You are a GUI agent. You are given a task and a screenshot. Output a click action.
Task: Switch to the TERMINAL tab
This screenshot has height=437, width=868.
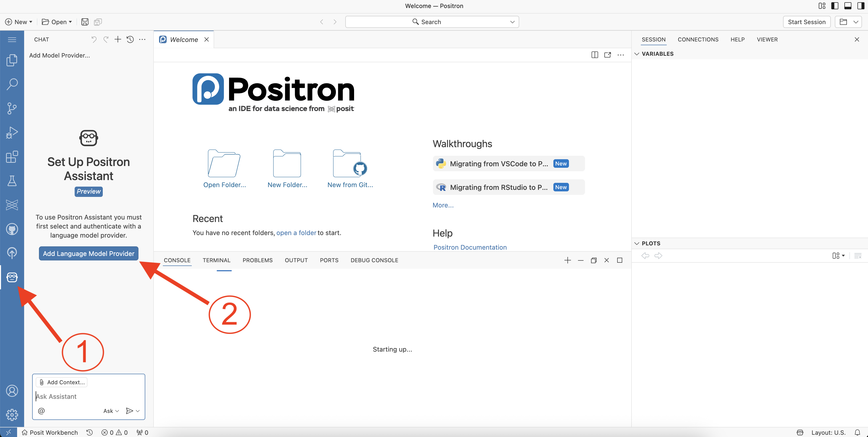click(x=216, y=260)
